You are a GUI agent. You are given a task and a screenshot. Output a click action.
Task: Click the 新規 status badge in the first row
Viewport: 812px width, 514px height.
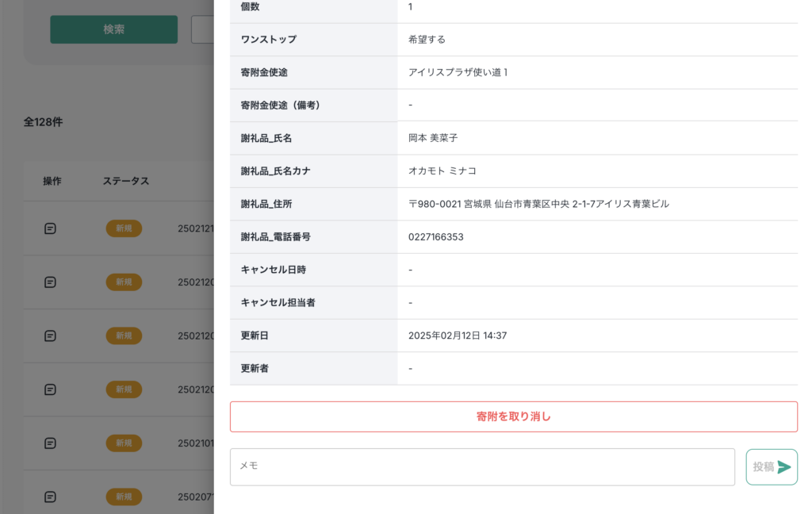pyautogui.click(x=124, y=228)
